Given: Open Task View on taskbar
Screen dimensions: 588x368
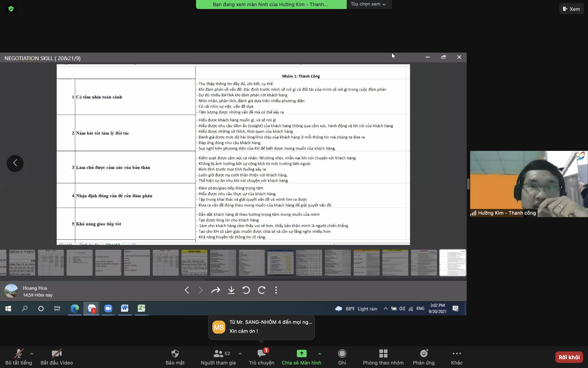Looking at the screenshot, I should tap(57, 309).
